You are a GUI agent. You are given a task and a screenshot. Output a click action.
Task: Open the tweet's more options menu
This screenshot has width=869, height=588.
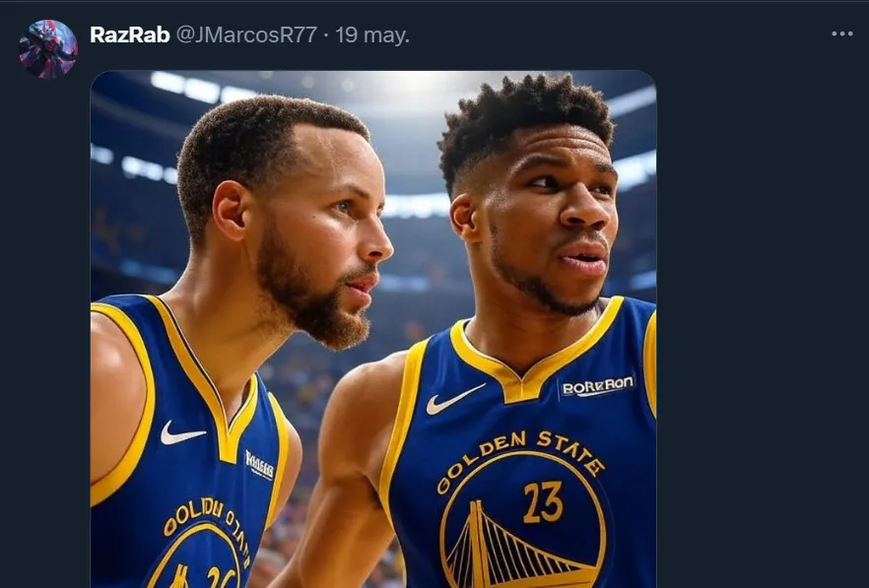841,33
